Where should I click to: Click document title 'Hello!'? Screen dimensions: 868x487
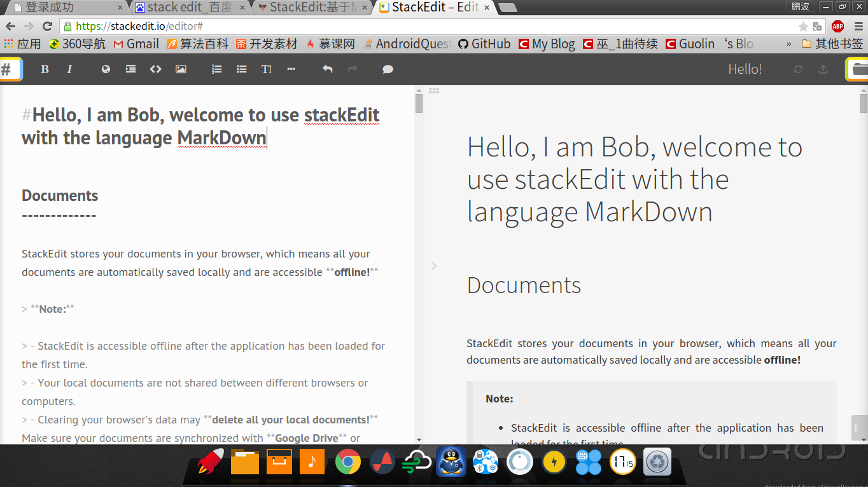745,69
